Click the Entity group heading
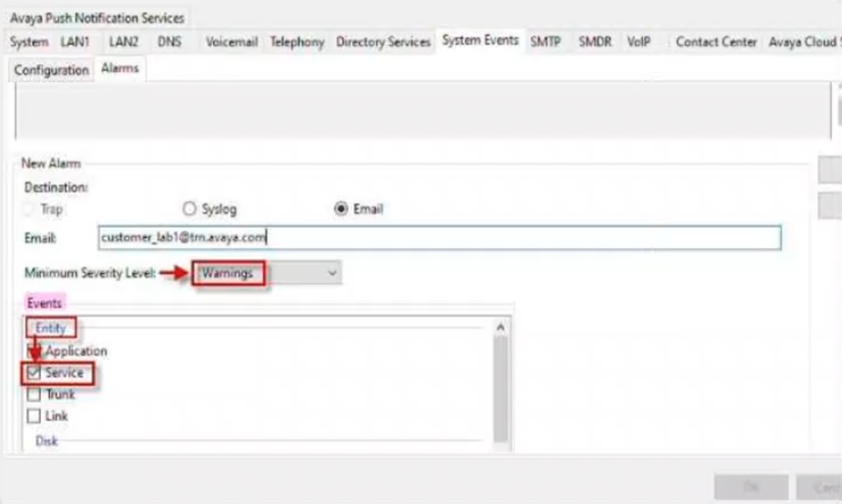 [51, 328]
